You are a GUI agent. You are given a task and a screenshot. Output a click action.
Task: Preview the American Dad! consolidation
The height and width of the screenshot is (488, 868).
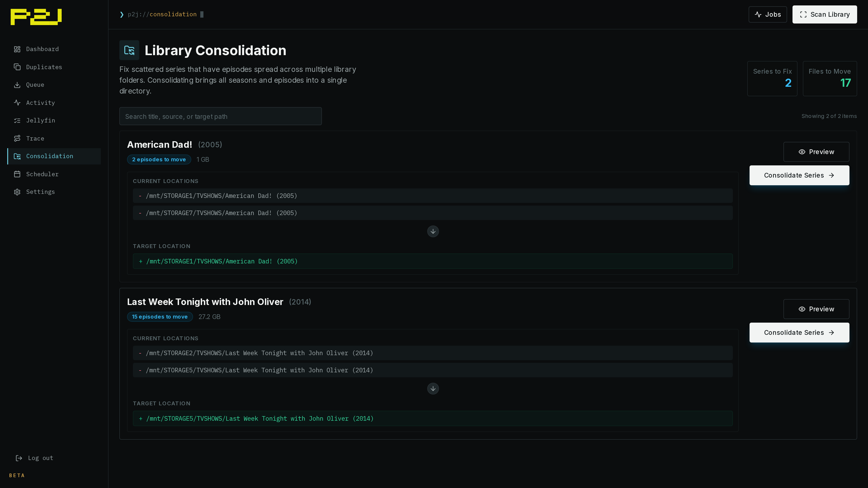coord(816,152)
